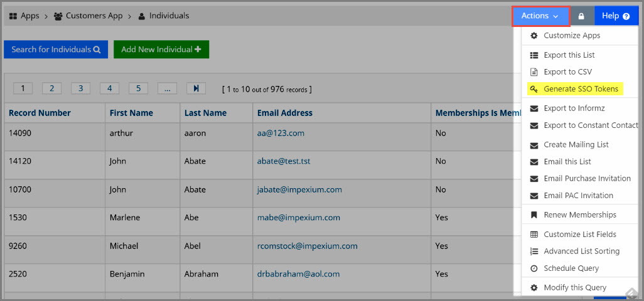
Task: Jump to last page arrow icon
Action: click(x=196, y=88)
